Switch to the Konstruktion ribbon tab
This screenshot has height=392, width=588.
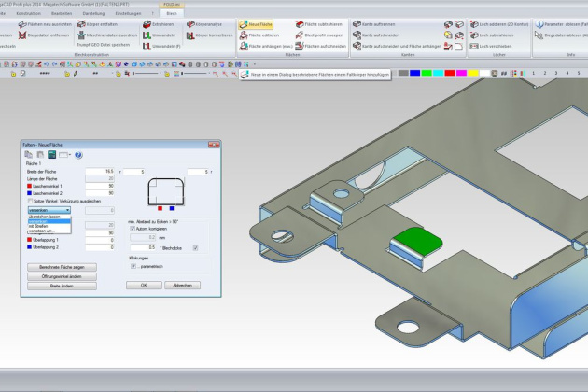click(29, 14)
